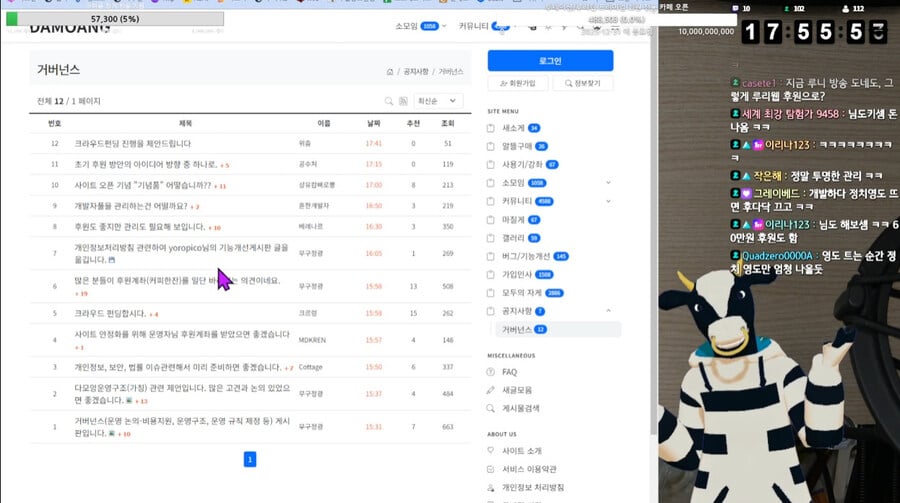This screenshot has height=503, width=900.
Task: Collapse the 공지사항 section chevron
Action: pyautogui.click(x=608, y=311)
